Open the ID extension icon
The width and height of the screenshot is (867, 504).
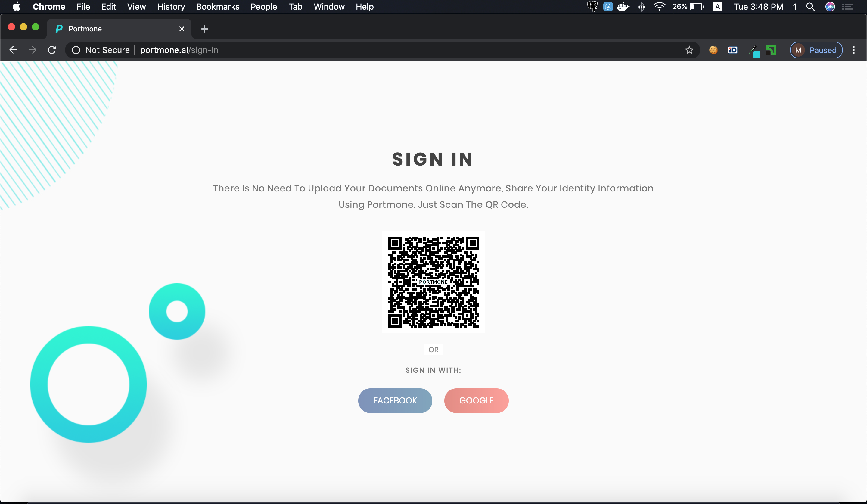(733, 50)
